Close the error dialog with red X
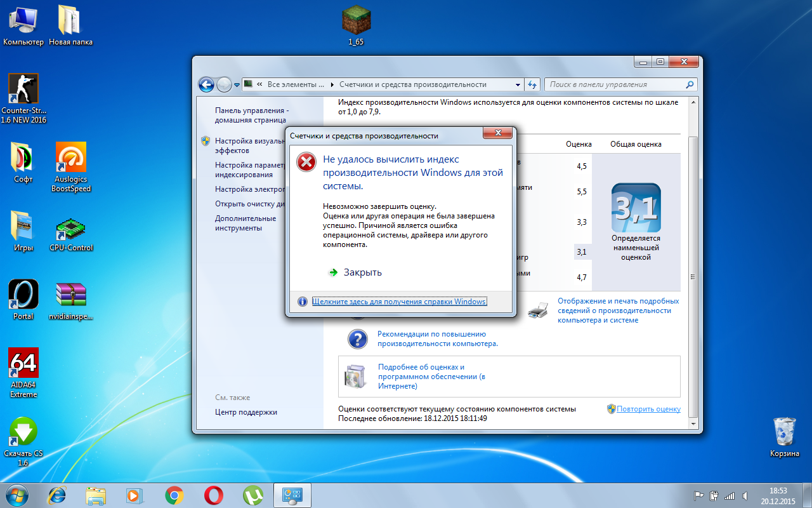Viewport: 812px width, 508px height. coord(497,133)
